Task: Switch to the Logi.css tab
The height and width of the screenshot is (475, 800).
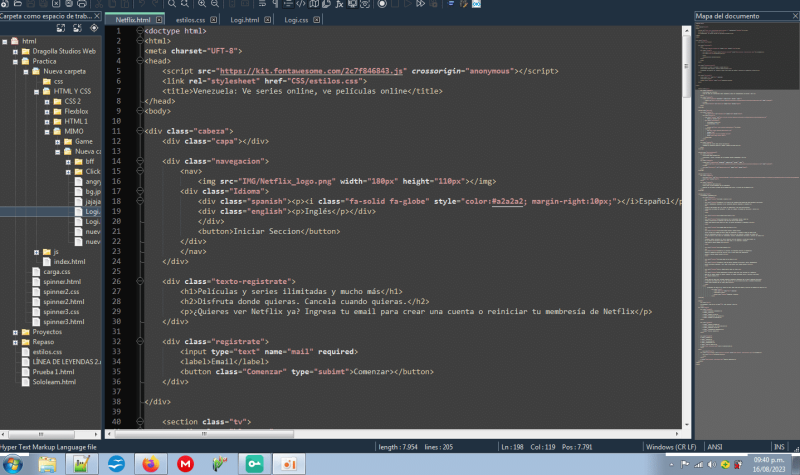Action: (295, 19)
